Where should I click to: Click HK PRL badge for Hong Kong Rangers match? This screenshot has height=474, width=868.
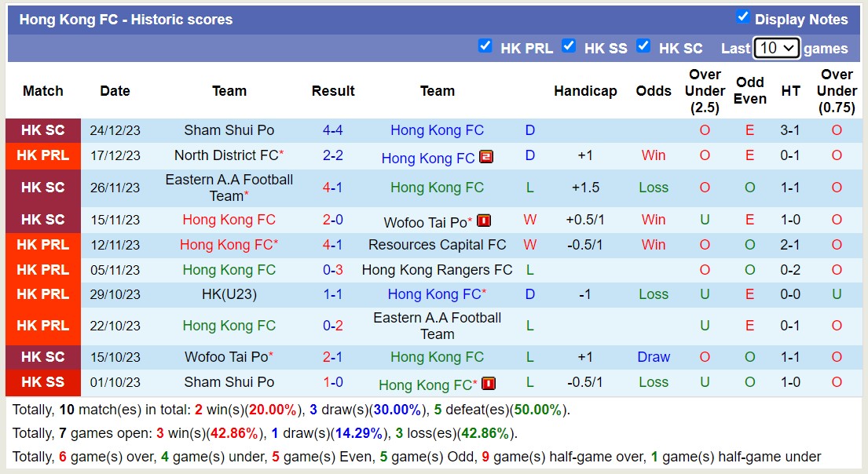click(x=43, y=269)
